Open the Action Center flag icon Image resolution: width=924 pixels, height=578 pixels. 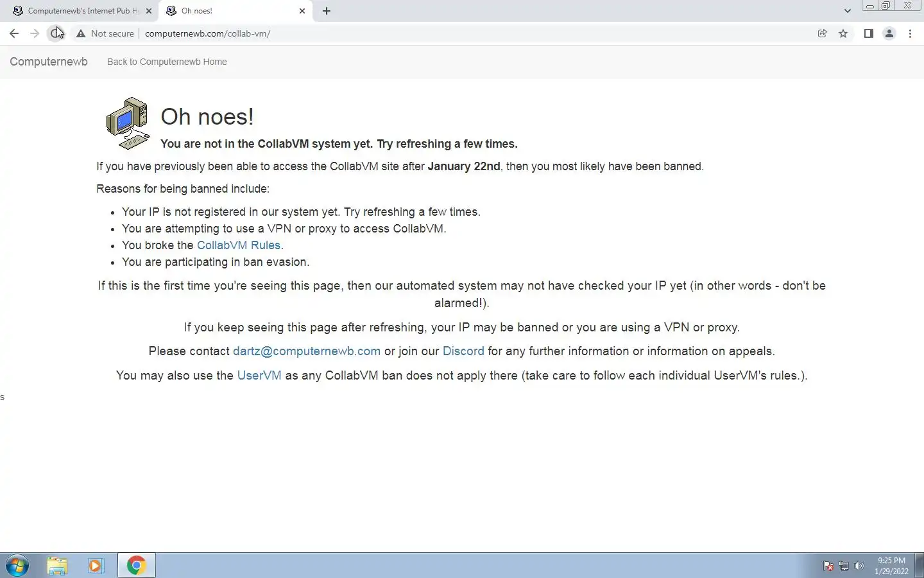coord(828,566)
